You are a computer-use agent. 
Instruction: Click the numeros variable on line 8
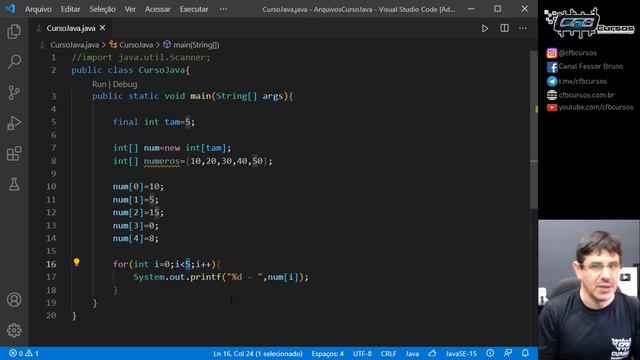[162, 161]
